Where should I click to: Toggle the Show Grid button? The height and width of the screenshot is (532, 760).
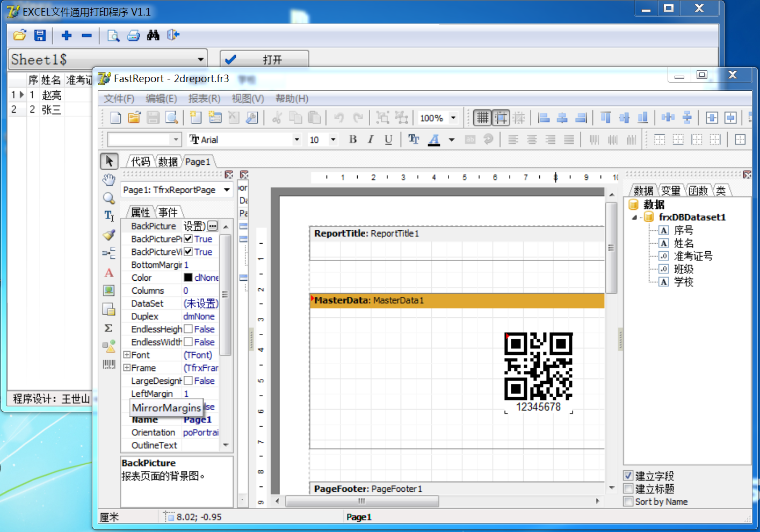(x=482, y=118)
